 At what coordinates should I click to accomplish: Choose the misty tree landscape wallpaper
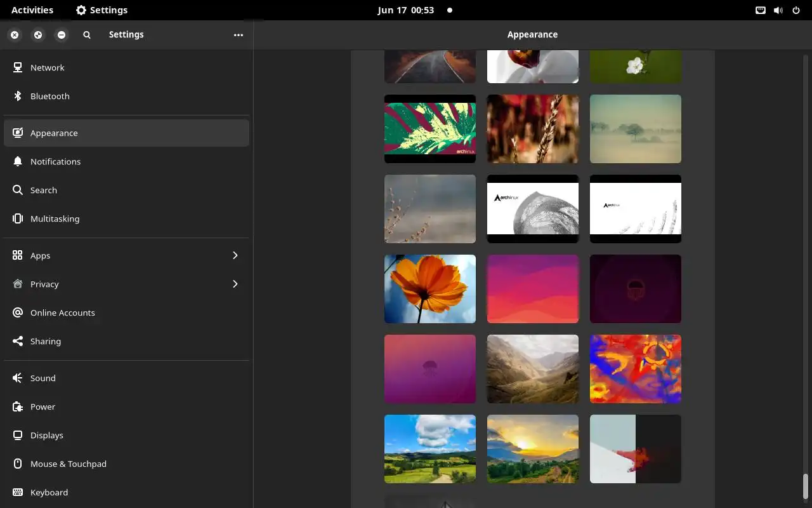coord(636,129)
